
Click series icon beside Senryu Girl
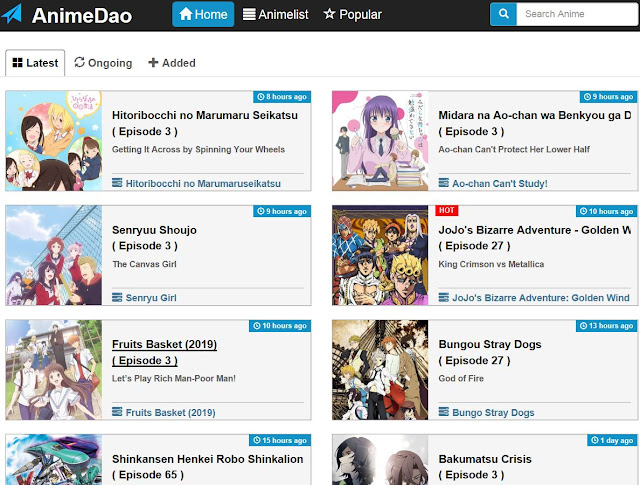click(117, 297)
